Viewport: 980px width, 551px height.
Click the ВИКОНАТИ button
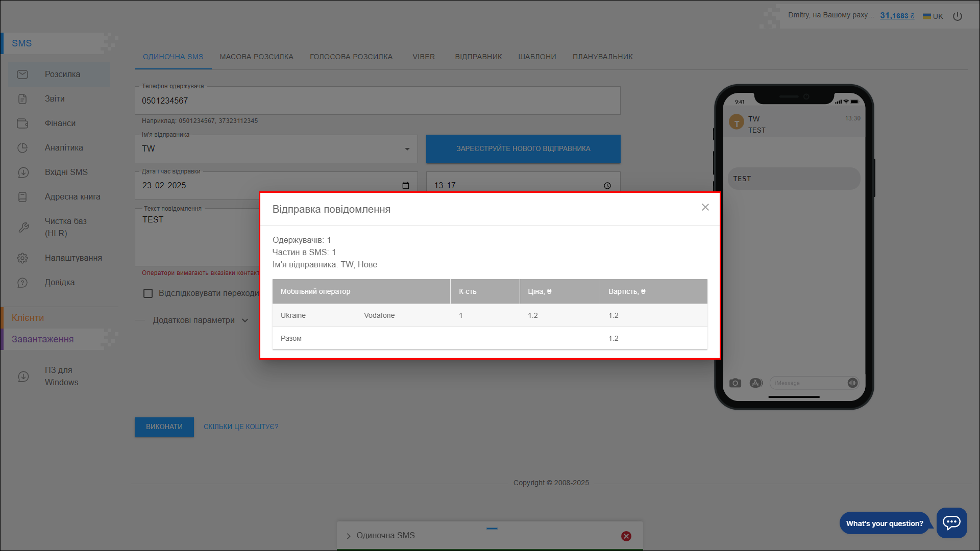164,427
